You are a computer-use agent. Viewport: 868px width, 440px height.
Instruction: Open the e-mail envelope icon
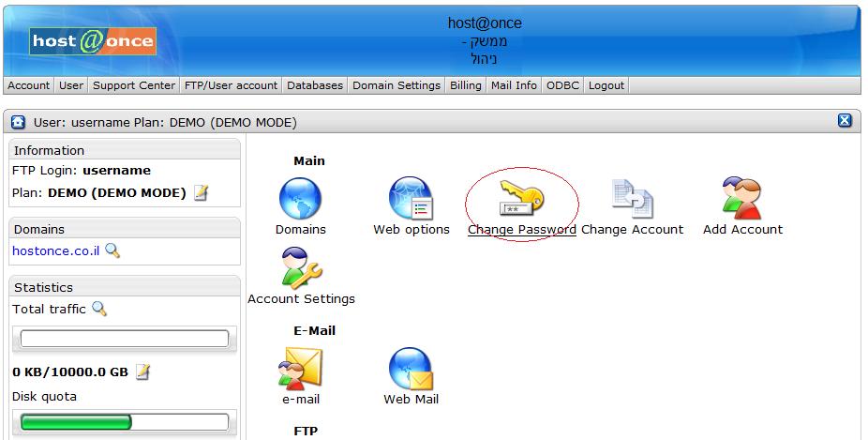pos(300,369)
